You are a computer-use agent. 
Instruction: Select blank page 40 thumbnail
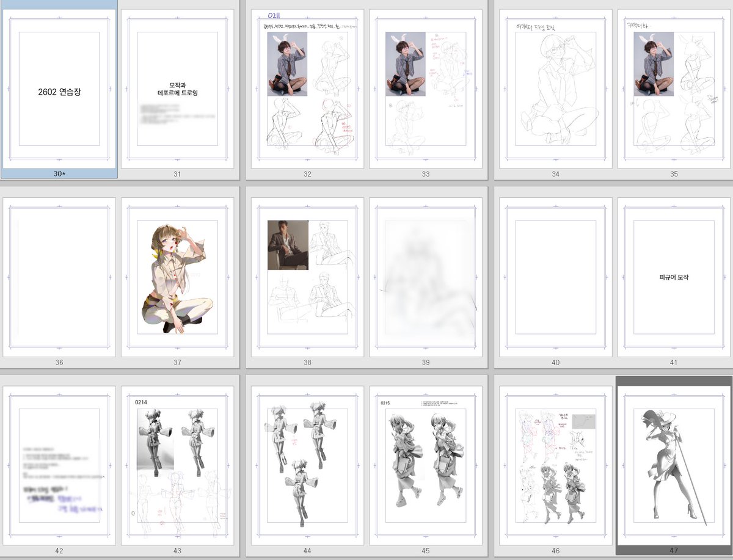556,277
